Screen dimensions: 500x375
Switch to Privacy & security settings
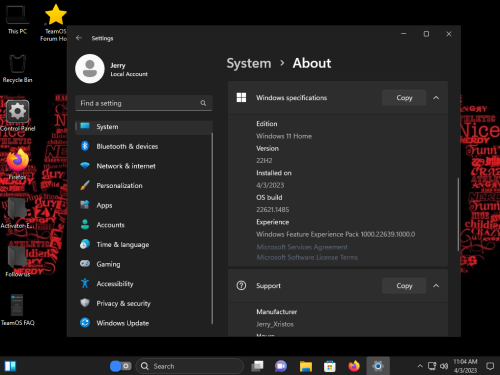tap(144, 303)
